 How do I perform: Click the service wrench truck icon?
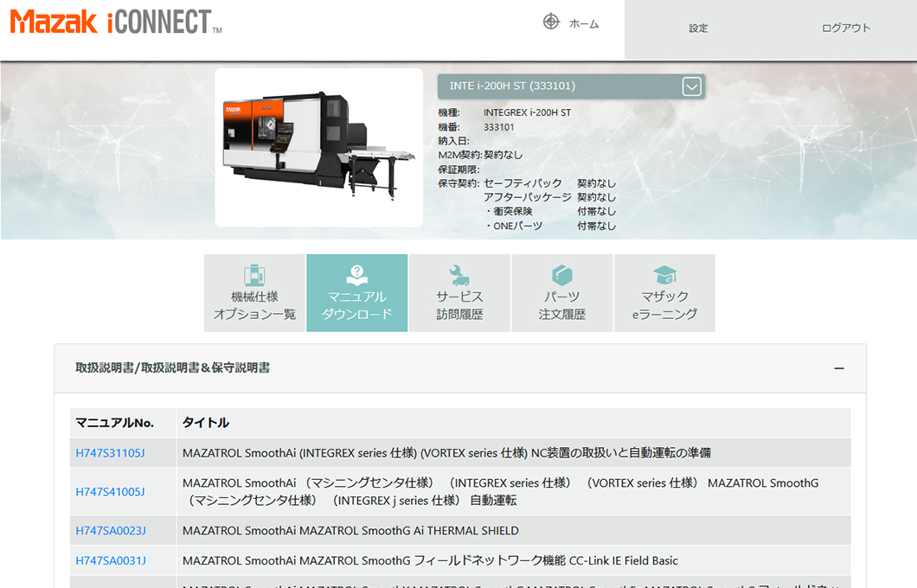coord(459,275)
